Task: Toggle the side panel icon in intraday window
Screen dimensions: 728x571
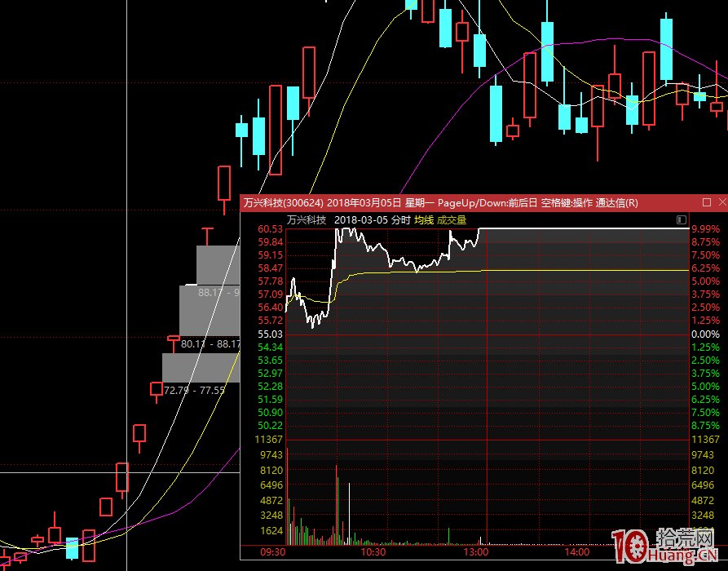Action: 682,219
